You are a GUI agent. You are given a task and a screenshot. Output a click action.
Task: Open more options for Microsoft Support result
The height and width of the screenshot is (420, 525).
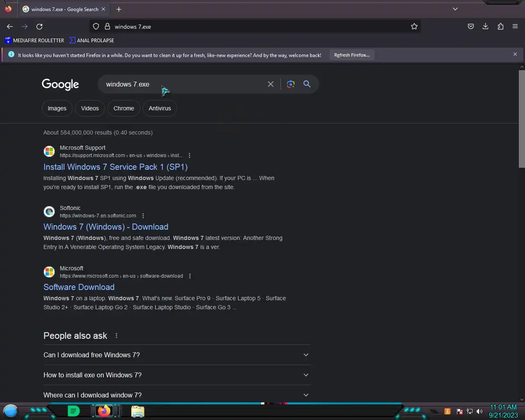point(189,155)
